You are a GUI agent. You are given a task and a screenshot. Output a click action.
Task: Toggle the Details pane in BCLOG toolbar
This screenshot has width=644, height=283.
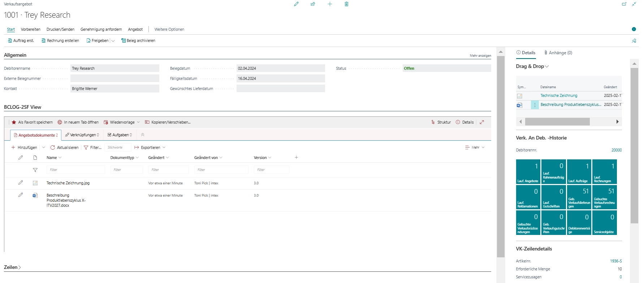(x=465, y=122)
